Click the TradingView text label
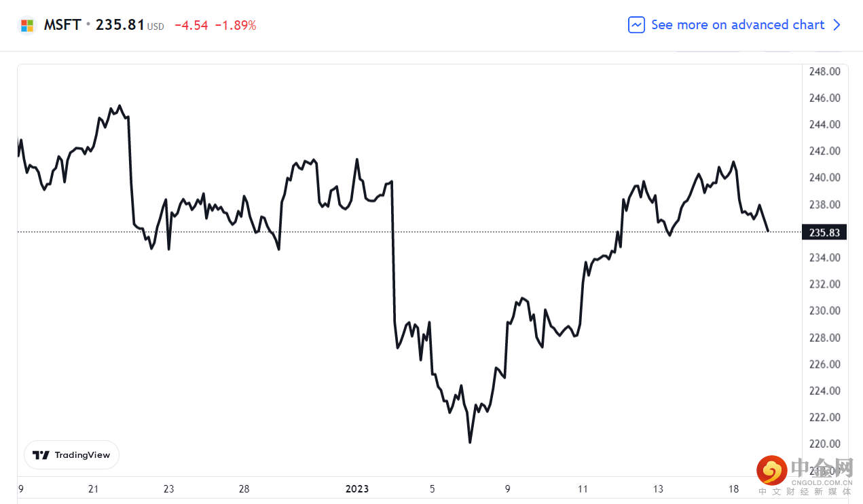Screen dimensions: 863x504 tap(82, 455)
